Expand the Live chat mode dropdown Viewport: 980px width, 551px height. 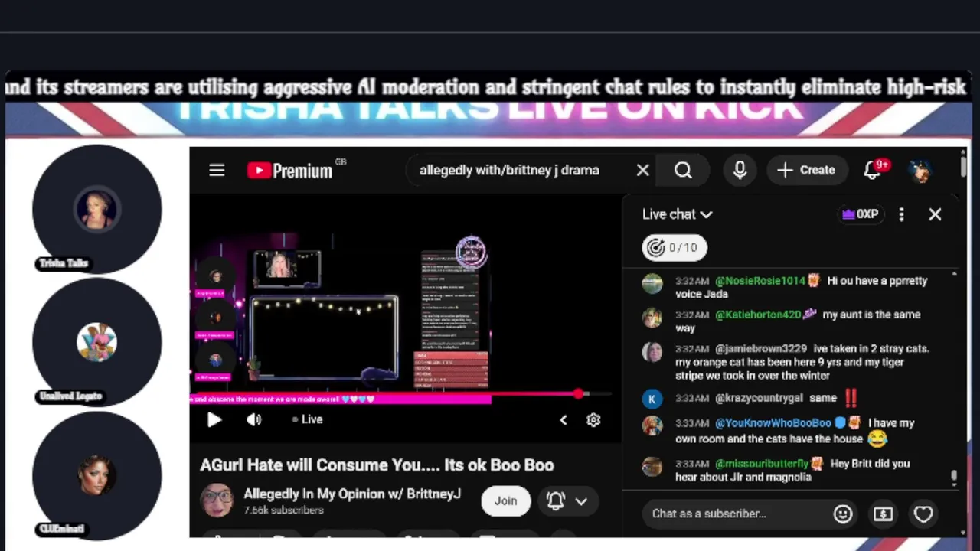click(x=677, y=214)
